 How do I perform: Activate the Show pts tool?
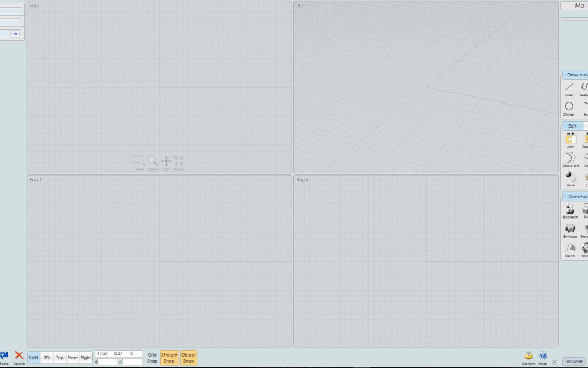pos(570,159)
